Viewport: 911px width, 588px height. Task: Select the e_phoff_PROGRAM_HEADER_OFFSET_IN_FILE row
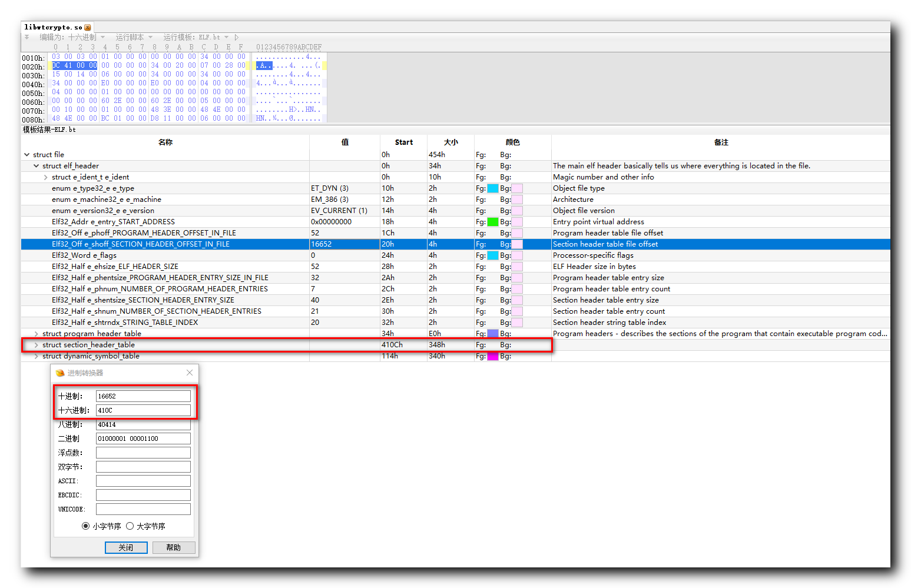[456, 233]
